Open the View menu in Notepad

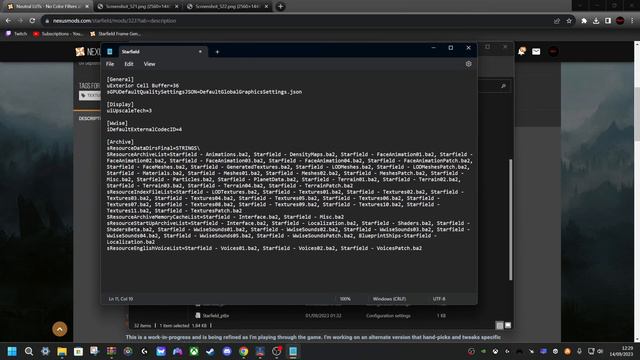(x=149, y=64)
